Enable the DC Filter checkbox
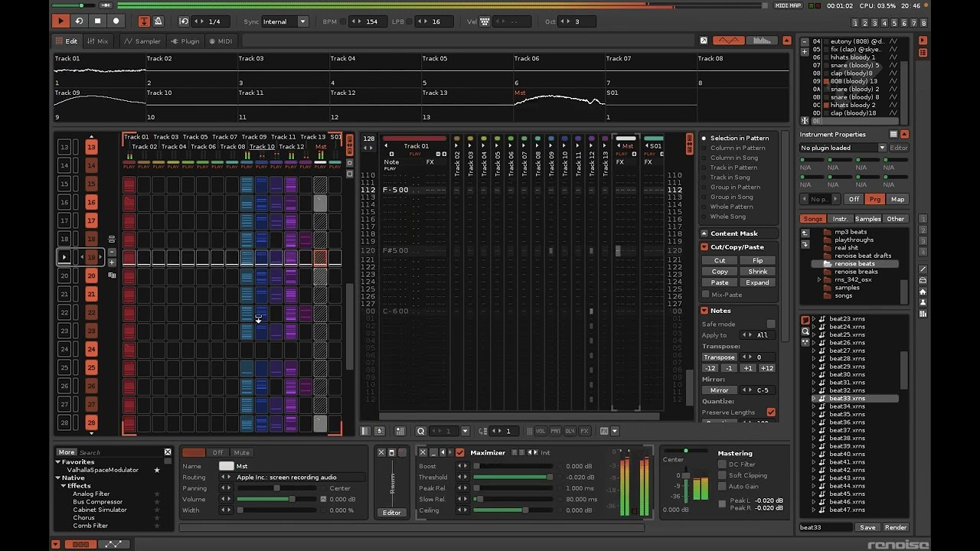Screen dimensions: 980x551 pos(721,465)
